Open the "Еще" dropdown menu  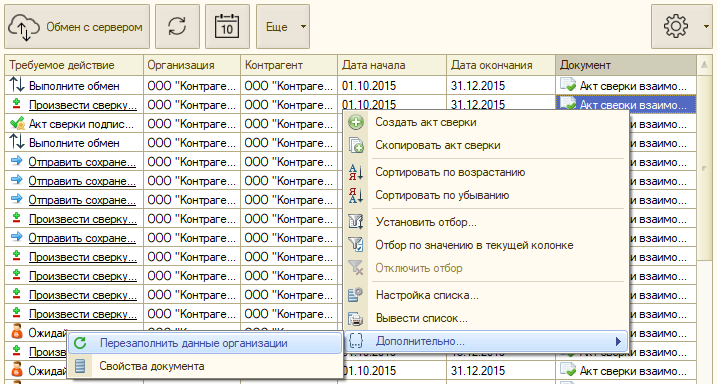[283, 27]
